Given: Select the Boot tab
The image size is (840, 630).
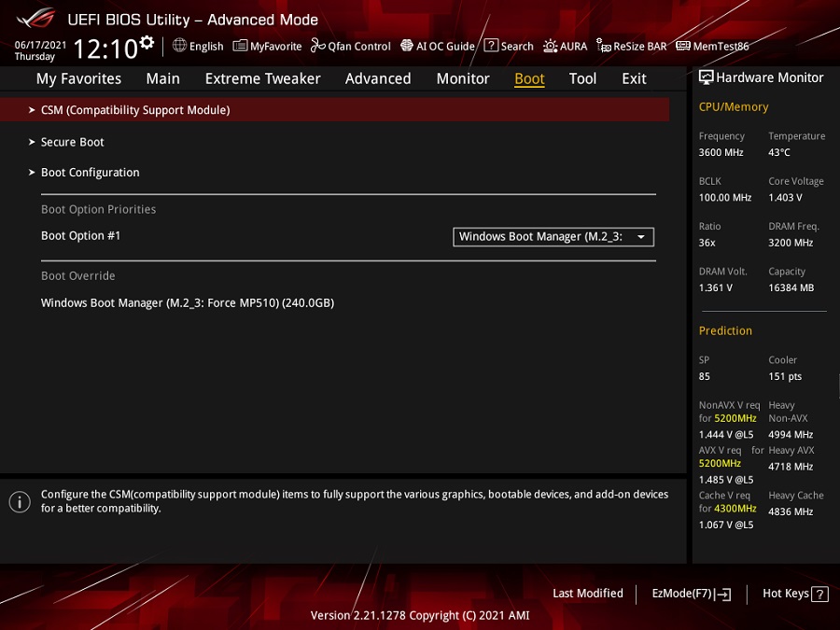Looking at the screenshot, I should (x=529, y=78).
